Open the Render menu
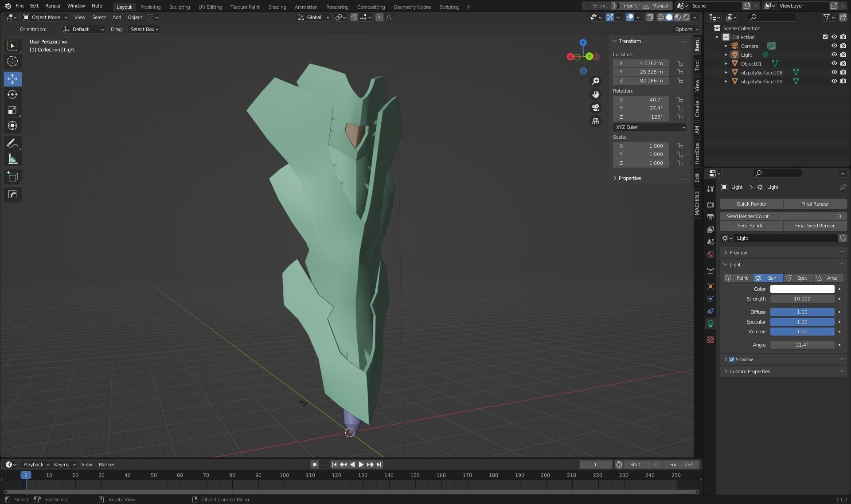851x504 pixels. (x=53, y=6)
